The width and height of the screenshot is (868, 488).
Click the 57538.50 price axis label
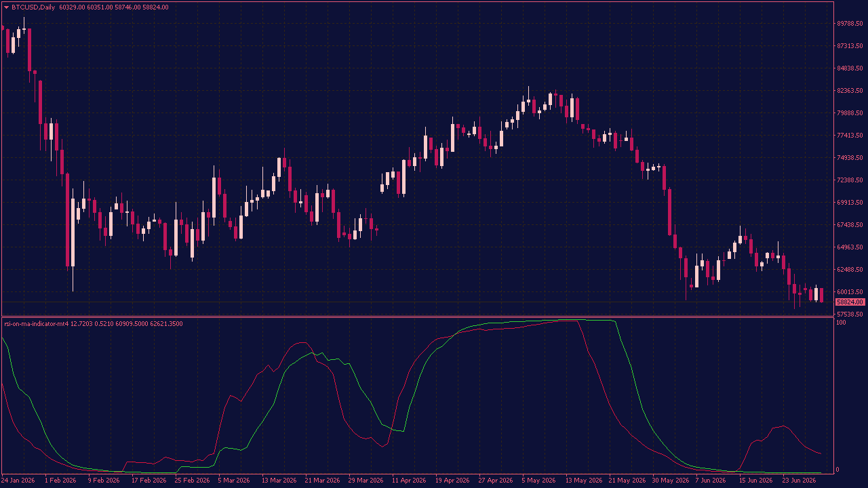pos(850,314)
